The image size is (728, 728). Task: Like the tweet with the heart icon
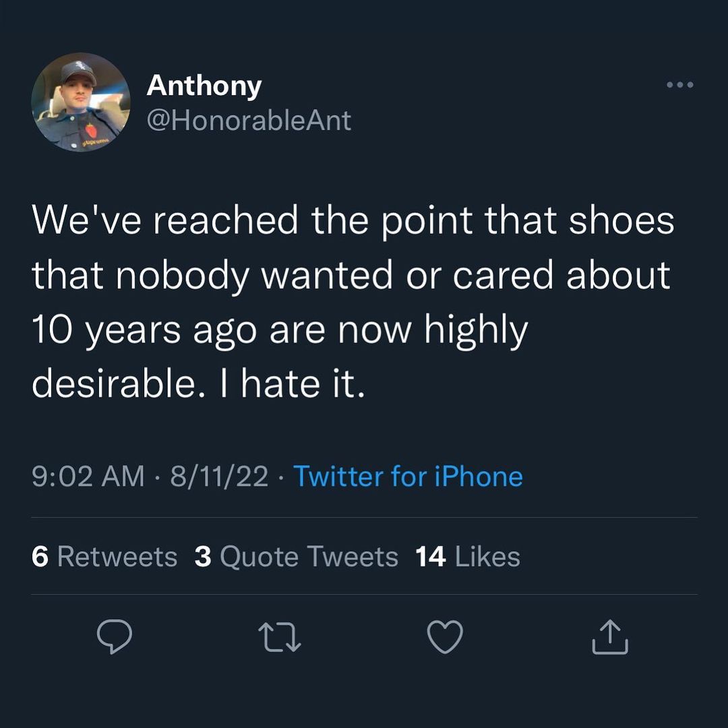click(x=446, y=637)
